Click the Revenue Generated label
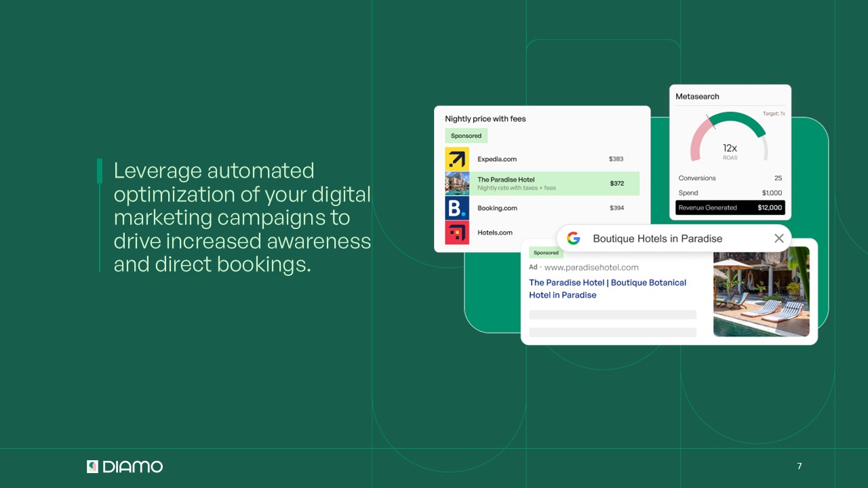Viewport: 868px width, 488px height. pos(708,207)
